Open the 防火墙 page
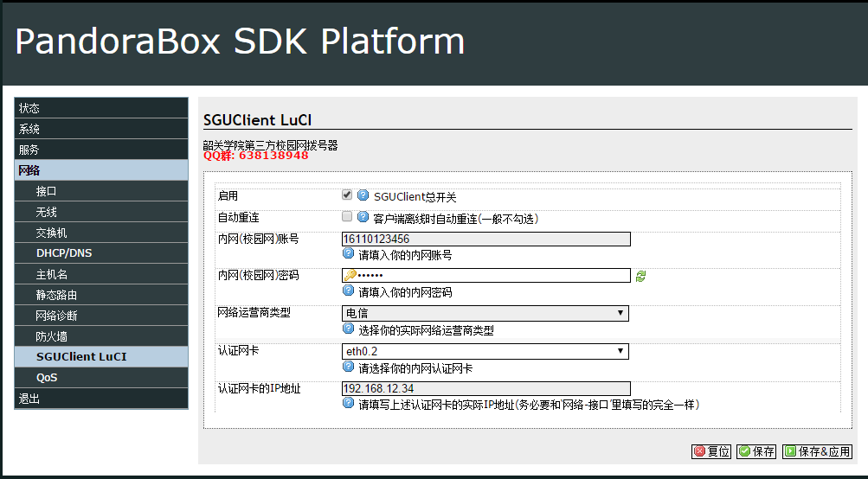Viewport: 868px width, 479px height. coord(101,336)
